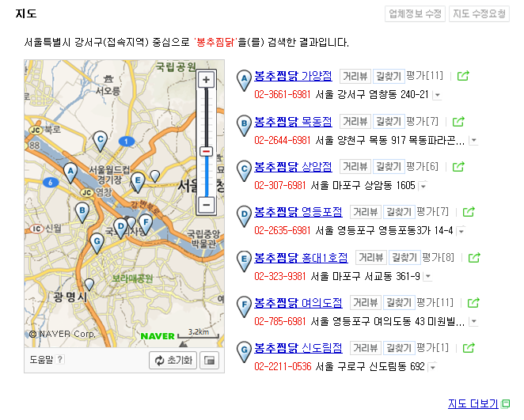The width and height of the screenshot is (524, 420).
Task: Open the 봉추찜닭 영등포점 link
Action: [298, 212]
